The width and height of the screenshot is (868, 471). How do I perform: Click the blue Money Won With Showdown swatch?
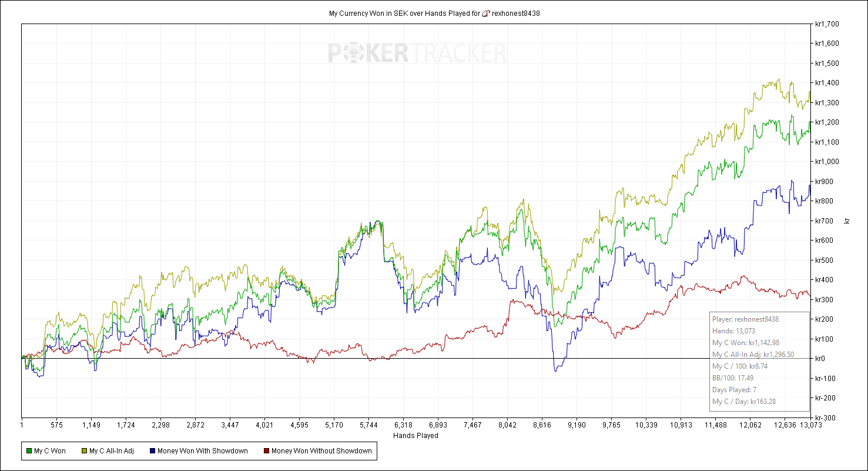pyautogui.click(x=151, y=451)
